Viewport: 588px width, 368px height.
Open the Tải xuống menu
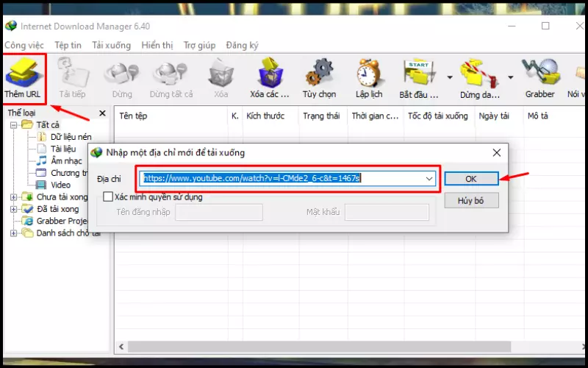pos(112,46)
